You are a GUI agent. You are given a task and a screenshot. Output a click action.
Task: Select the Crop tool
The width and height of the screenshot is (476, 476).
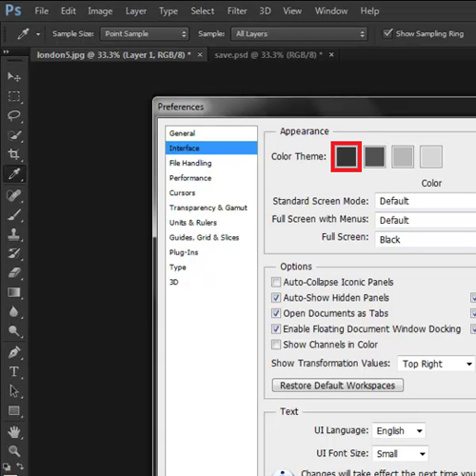tap(14, 154)
